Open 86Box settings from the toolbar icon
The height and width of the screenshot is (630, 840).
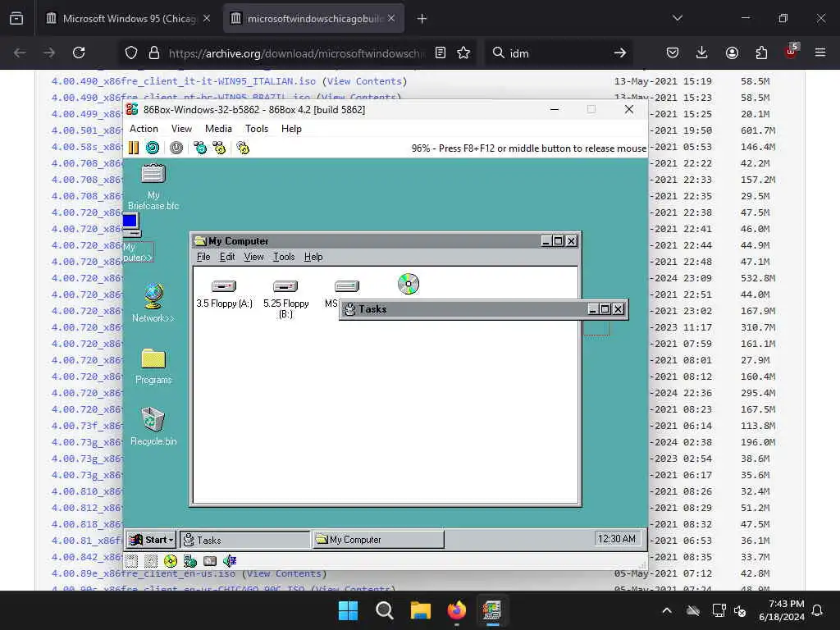click(243, 148)
